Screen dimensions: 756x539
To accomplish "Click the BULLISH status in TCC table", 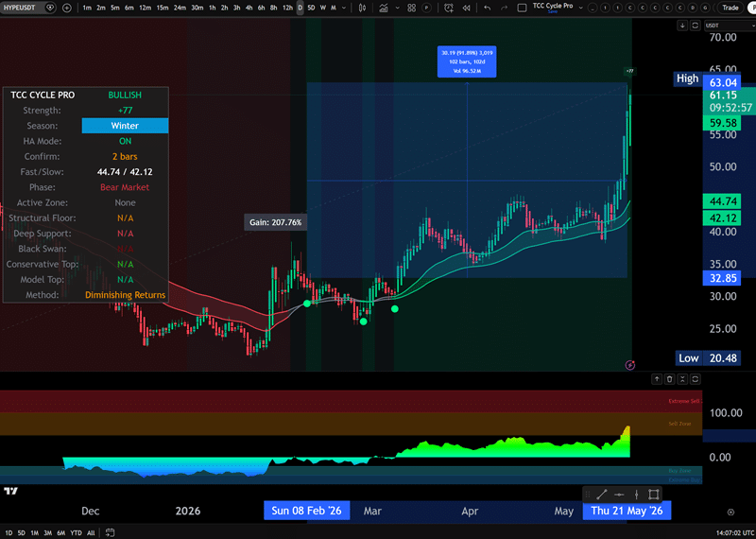I will (x=125, y=96).
